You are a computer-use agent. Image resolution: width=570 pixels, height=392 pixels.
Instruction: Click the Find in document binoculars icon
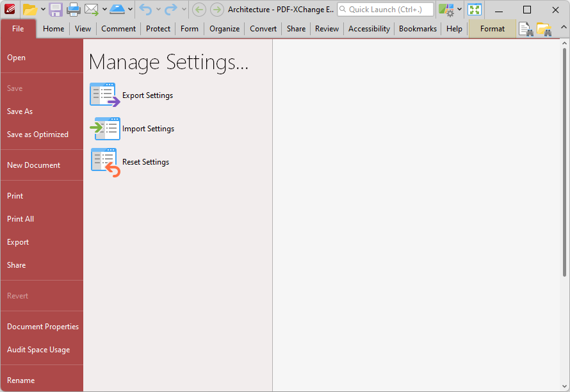pos(526,29)
